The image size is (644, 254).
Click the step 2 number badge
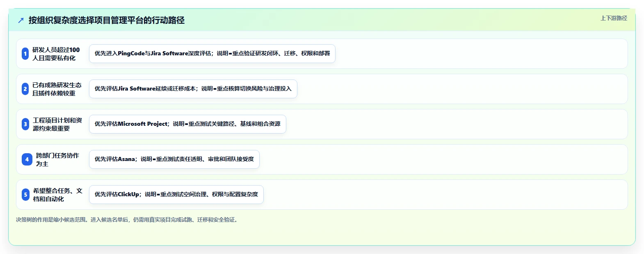pyautogui.click(x=25, y=89)
